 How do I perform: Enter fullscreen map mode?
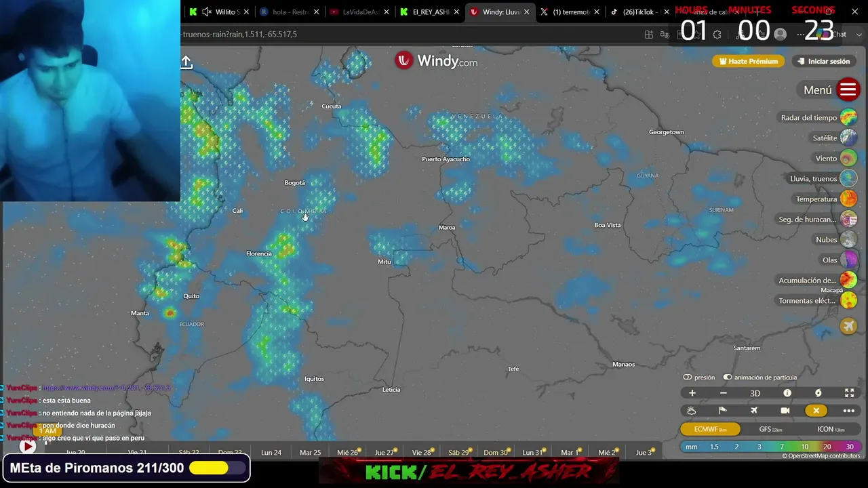tap(849, 393)
